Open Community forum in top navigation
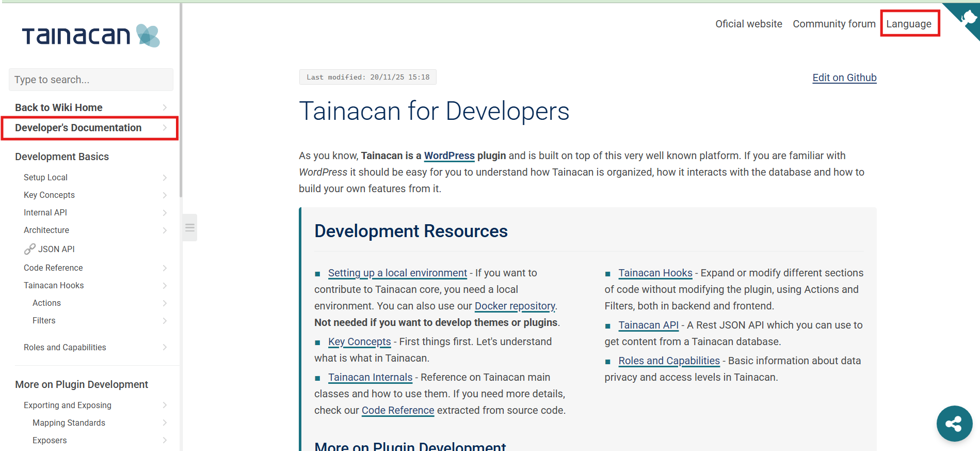Image resolution: width=980 pixels, height=451 pixels. point(834,24)
